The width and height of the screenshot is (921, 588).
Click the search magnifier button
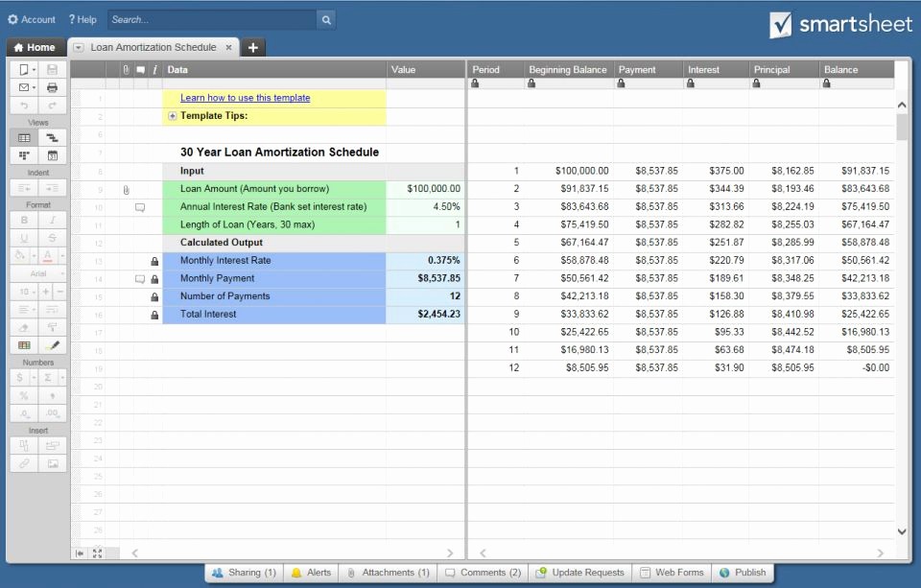pos(326,20)
